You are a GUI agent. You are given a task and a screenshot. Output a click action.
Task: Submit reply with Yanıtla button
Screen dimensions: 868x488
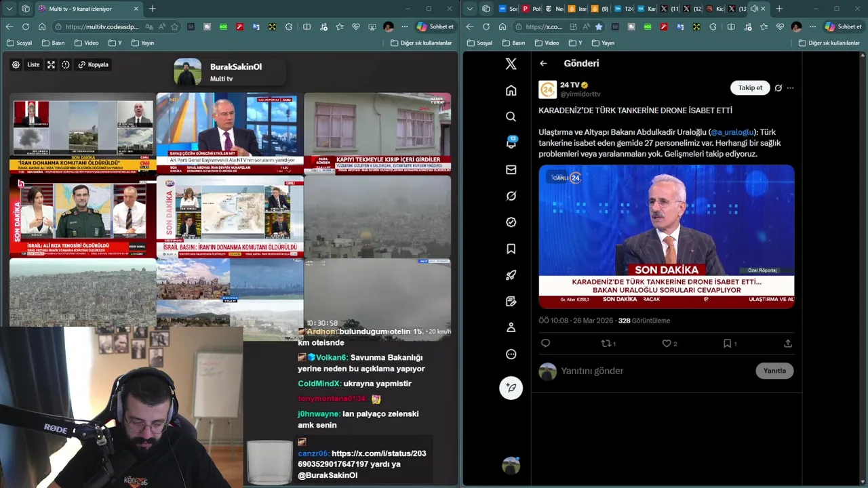pyautogui.click(x=774, y=371)
